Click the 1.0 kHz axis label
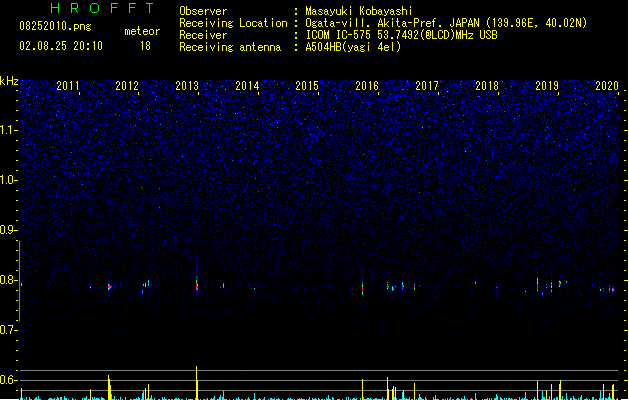629x400 pixels. 9,180
